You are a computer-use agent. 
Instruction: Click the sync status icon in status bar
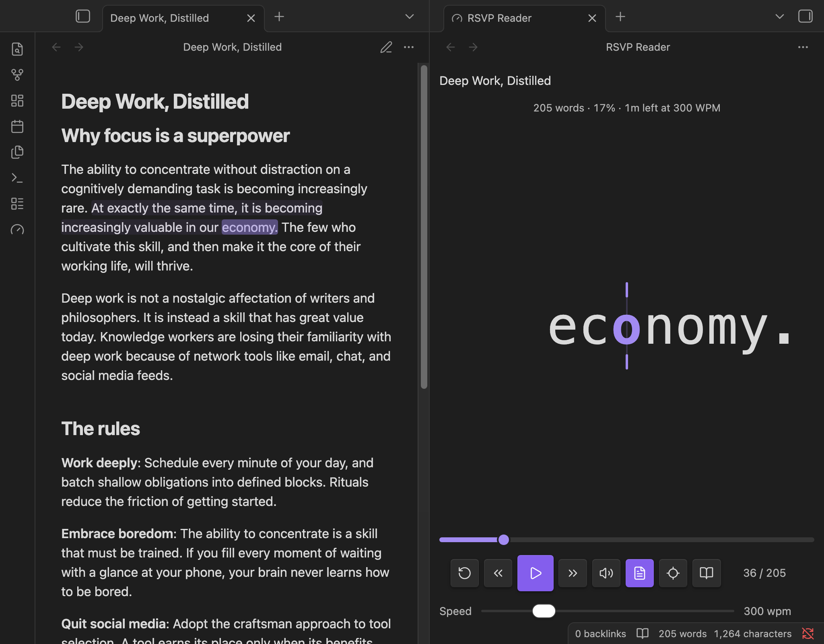tap(808, 634)
